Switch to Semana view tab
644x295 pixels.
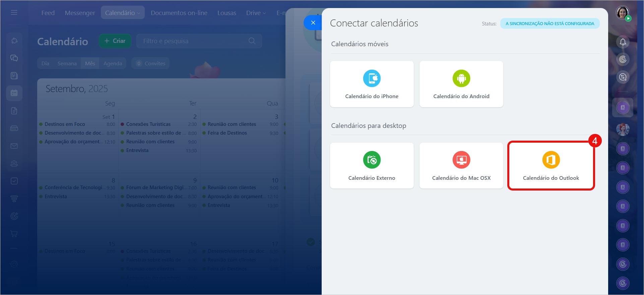pyautogui.click(x=67, y=63)
